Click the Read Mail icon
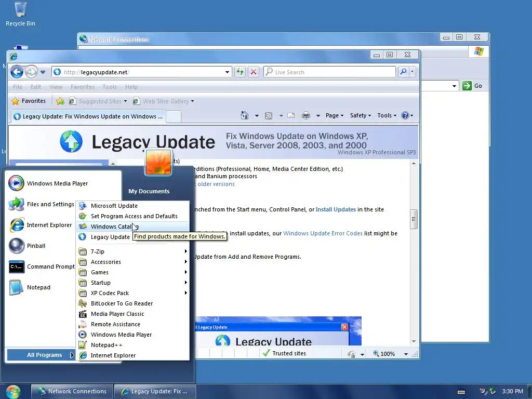532x399 pixels. point(291,115)
